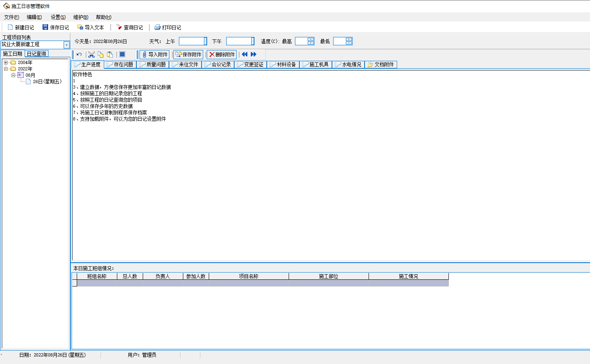This screenshot has width=590, height=364.
Task: Click the 导入文本 toolbar button
Action: [91, 27]
